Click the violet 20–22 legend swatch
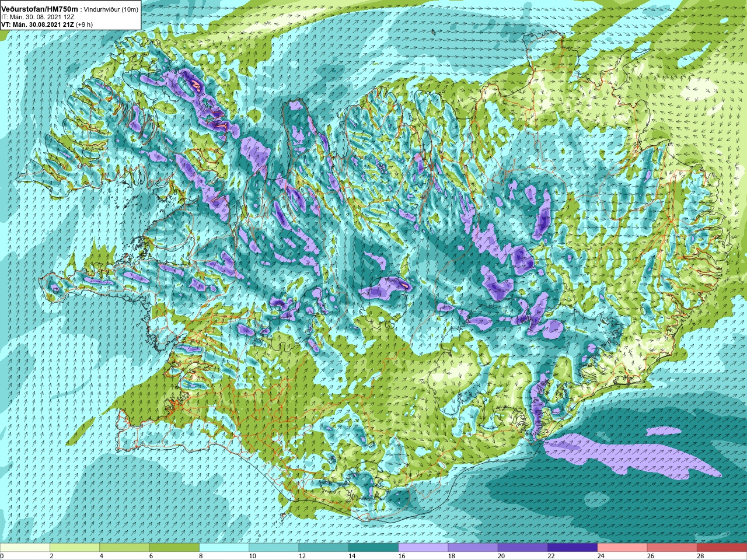747x560 pixels. [523, 548]
